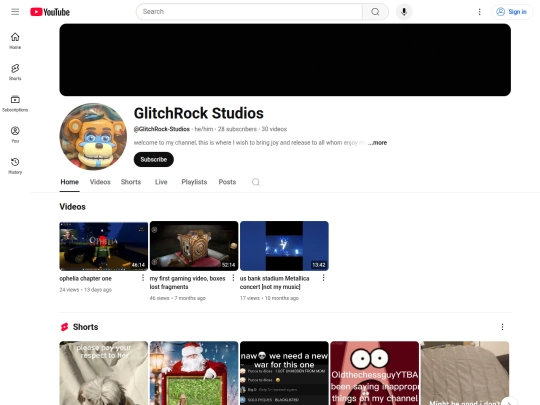Click the red Shorts section logo

[64, 327]
